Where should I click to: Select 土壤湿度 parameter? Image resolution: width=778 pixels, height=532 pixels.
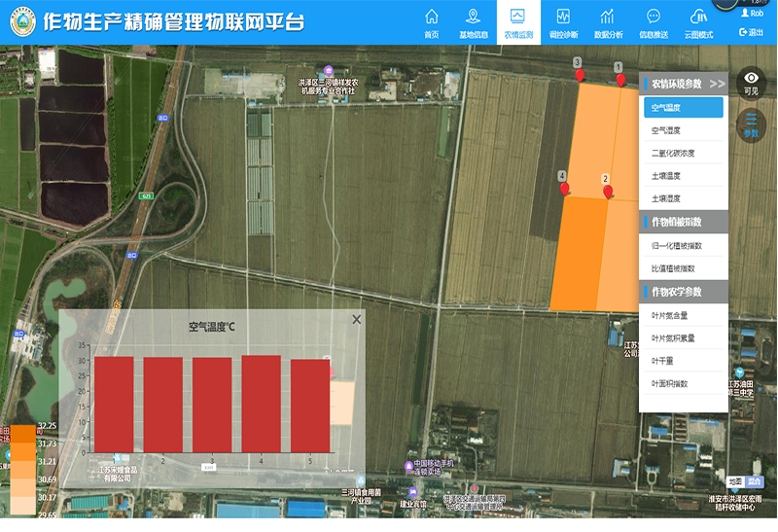pyautogui.click(x=684, y=199)
